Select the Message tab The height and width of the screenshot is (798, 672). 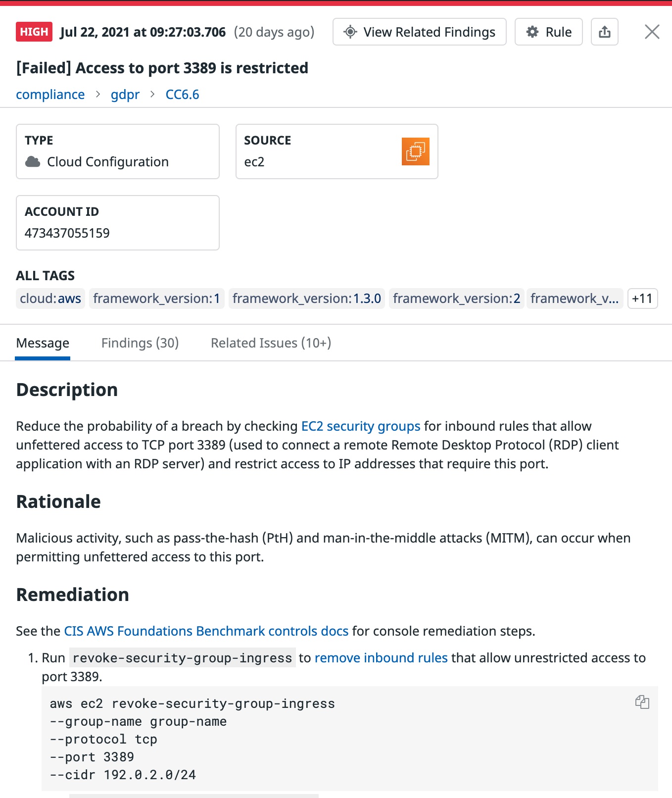(43, 343)
